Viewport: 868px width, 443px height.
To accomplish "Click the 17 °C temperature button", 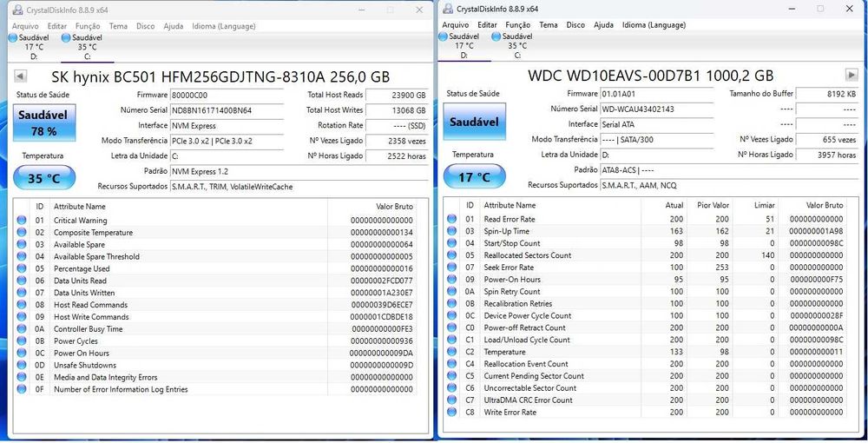I will pyautogui.click(x=475, y=177).
